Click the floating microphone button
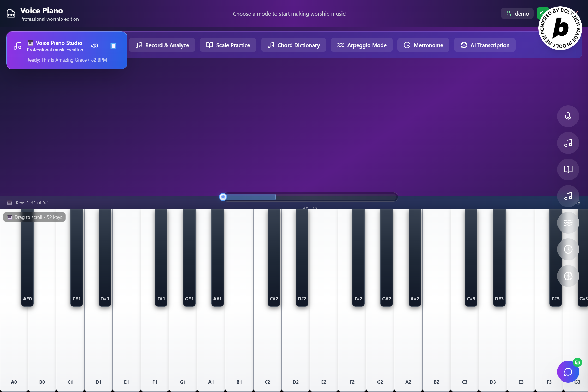Screen dimensions: 588x392 pyautogui.click(x=568, y=116)
